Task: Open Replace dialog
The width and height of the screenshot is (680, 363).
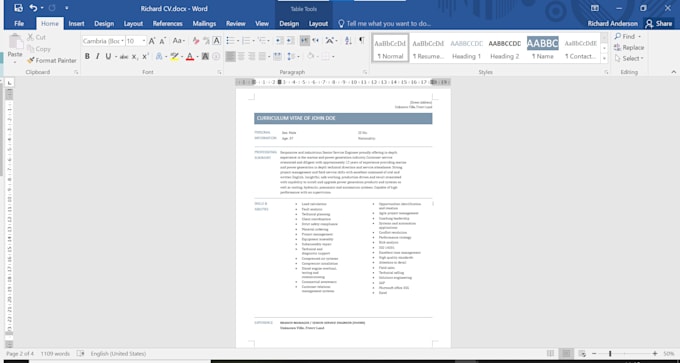Action: point(629,47)
